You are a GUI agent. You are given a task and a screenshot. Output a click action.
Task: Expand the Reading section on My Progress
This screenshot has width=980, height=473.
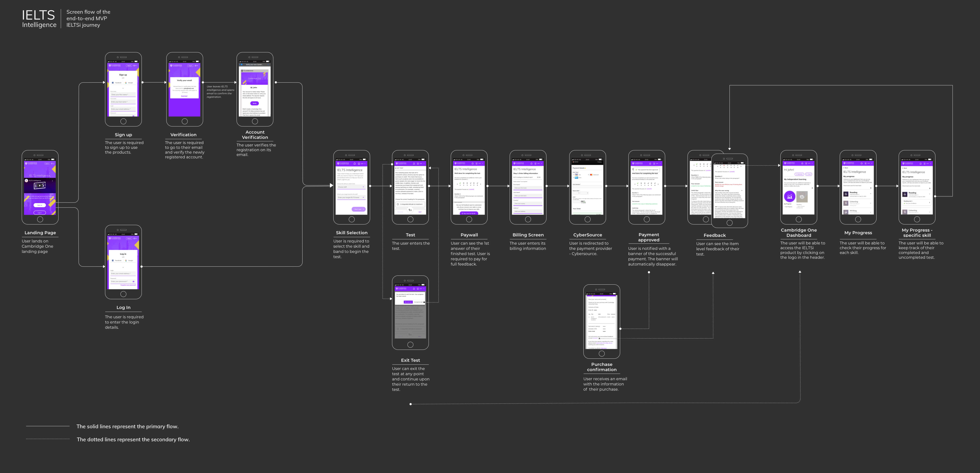871,194
